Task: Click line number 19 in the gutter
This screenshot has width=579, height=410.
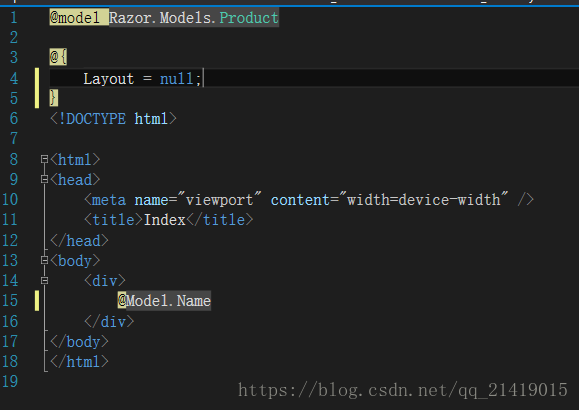Action: (10, 382)
